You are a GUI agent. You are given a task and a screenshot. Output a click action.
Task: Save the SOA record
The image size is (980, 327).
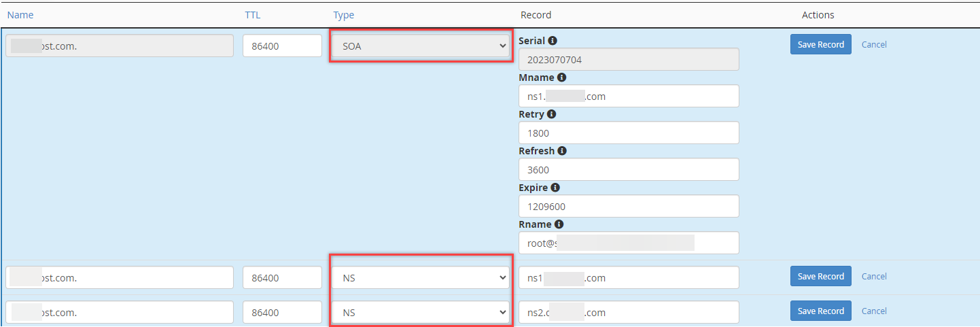click(820, 45)
